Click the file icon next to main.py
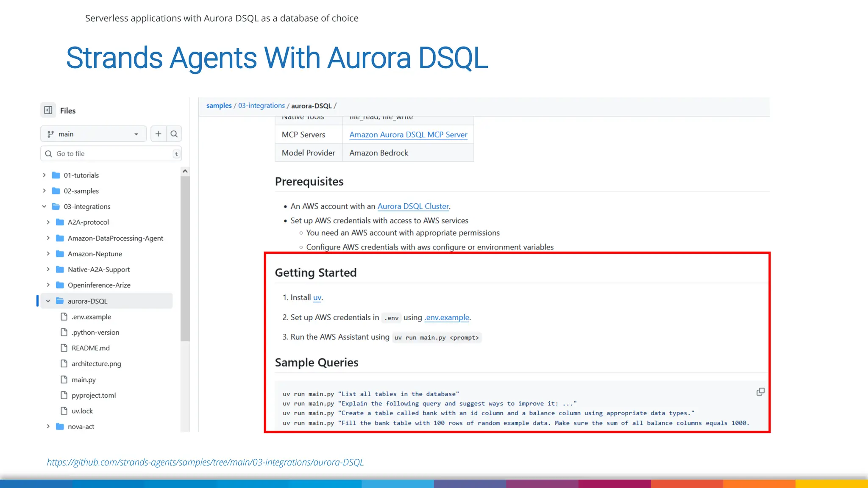This screenshot has height=488, width=868. (64, 380)
